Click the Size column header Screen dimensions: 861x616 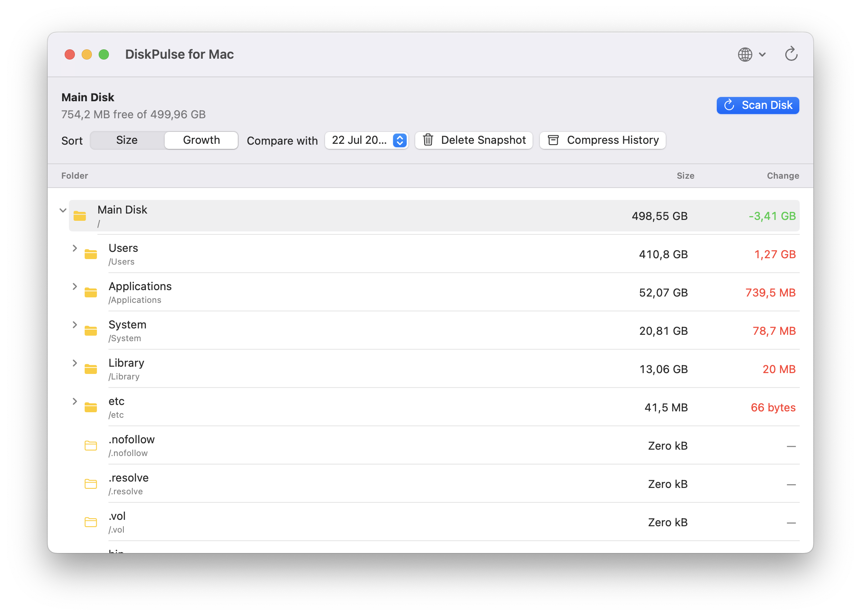(685, 176)
